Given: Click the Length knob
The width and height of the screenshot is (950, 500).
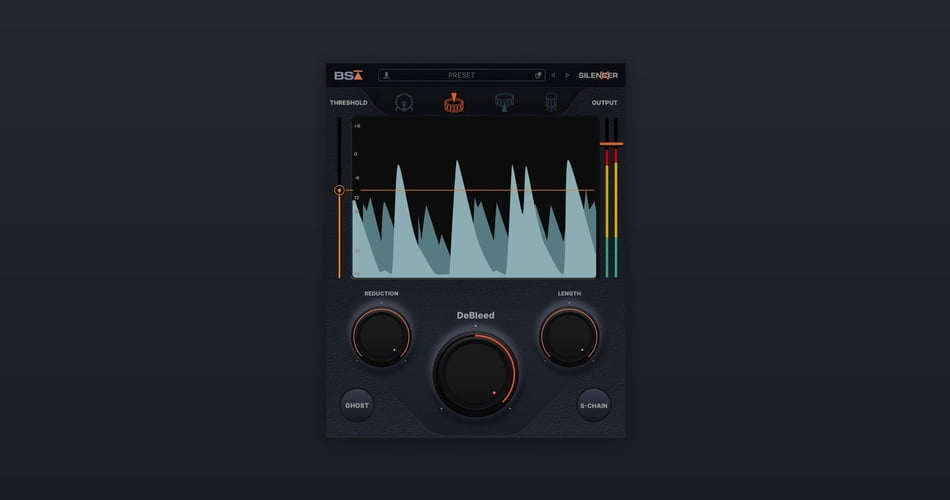Looking at the screenshot, I should coord(569,336).
